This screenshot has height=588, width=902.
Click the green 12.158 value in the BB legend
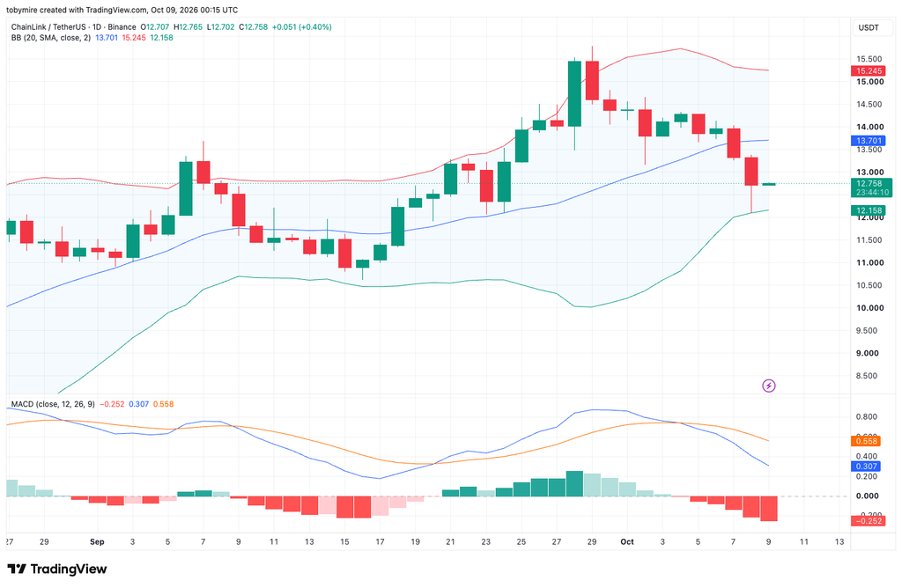[x=162, y=38]
